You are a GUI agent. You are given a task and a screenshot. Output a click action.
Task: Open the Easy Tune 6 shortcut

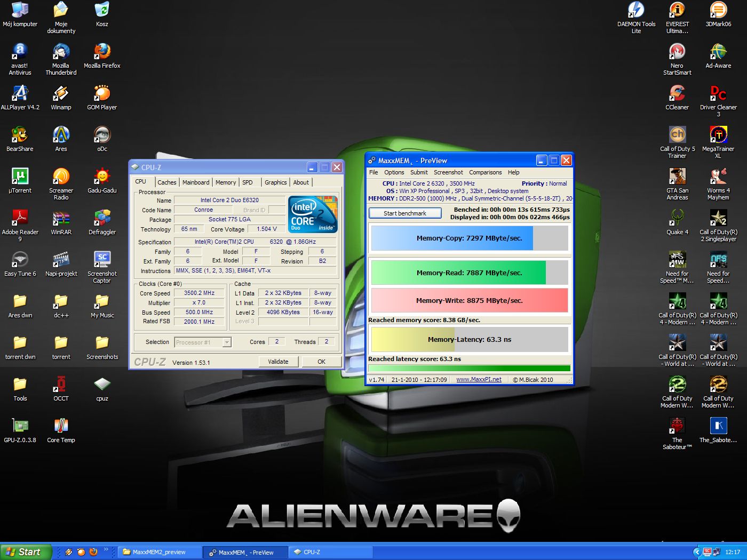click(x=20, y=264)
